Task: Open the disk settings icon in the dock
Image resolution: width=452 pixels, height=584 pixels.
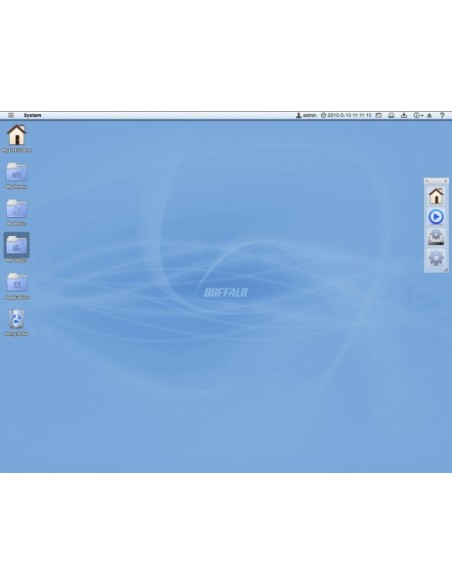Action: [436, 237]
